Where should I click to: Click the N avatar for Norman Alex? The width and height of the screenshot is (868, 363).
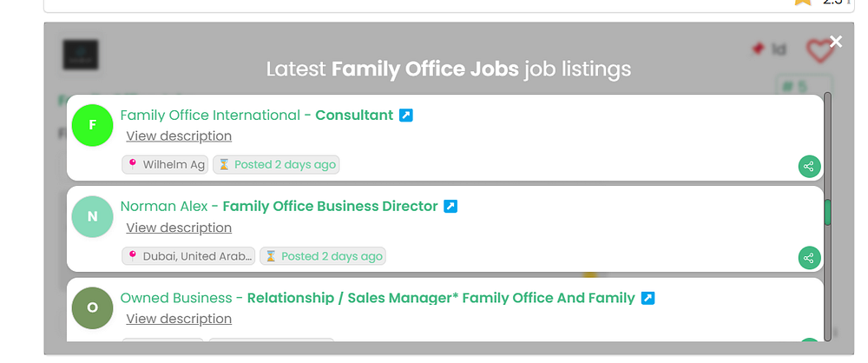[x=93, y=217]
